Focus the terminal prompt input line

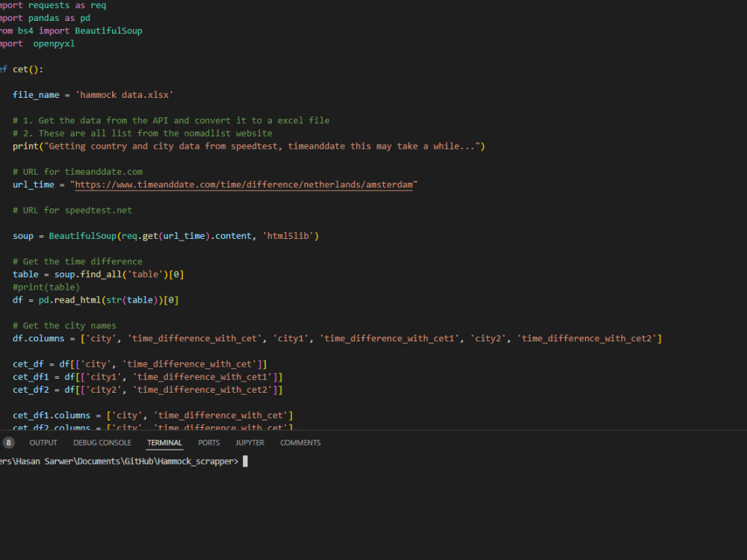(245, 461)
